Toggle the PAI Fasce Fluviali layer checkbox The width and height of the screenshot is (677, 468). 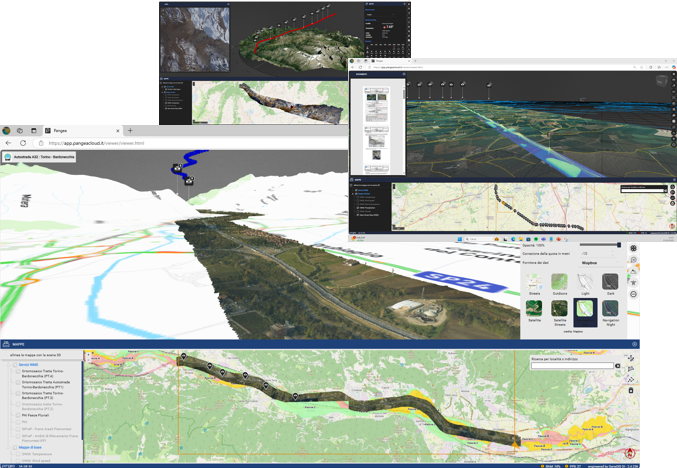point(16,415)
